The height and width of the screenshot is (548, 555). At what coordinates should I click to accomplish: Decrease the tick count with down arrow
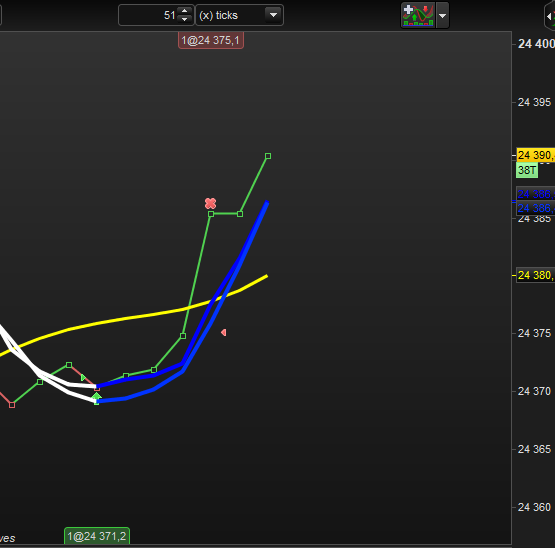click(x=184, y=19)
